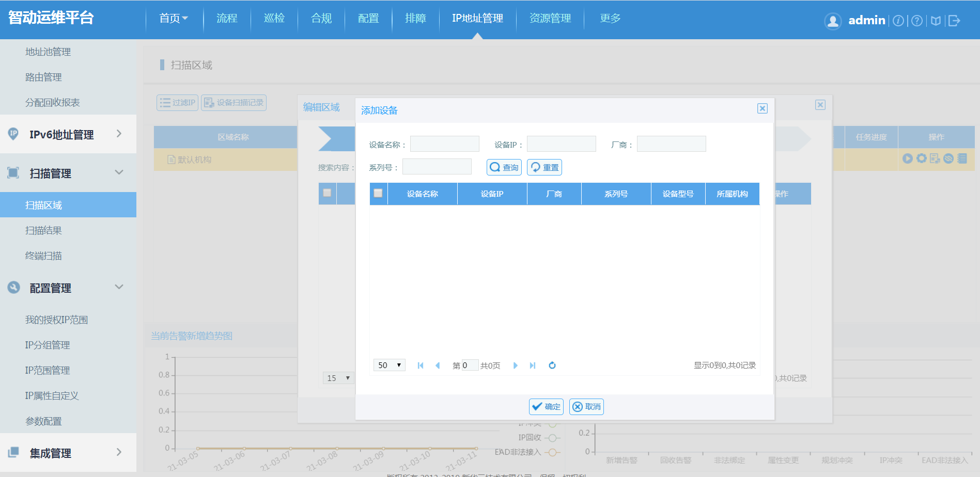Click the logout icon in top header
This screenshot has width=980, height=477.
954,21
